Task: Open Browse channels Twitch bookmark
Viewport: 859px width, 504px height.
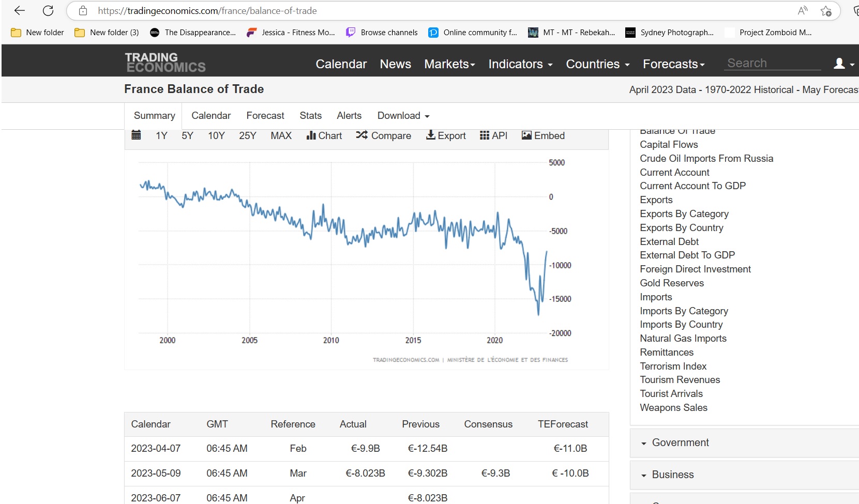Action: tap(382, 32)
